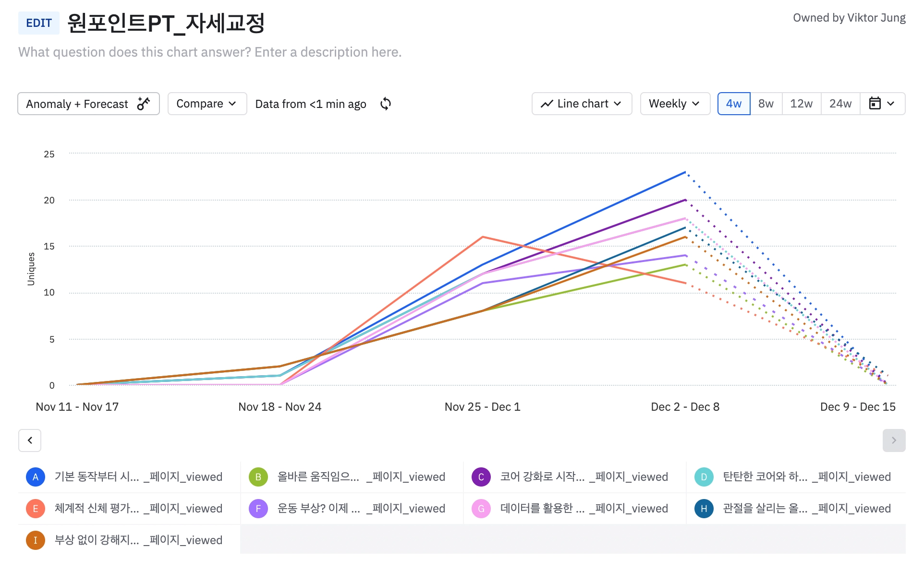This screenshot has width=924, height=571.
Task: Expand the Weekly interval dropdown
Action: point(674,104)
